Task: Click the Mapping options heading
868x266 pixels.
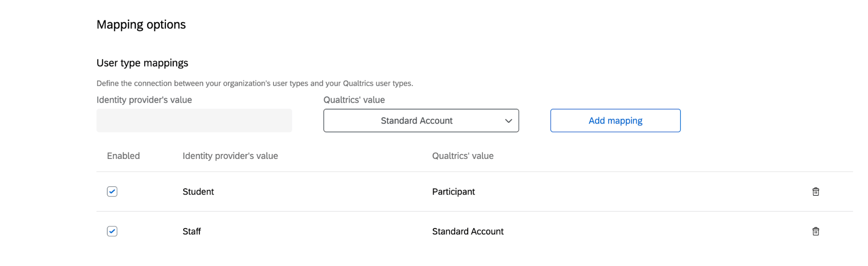Action: (x=141, y=25)
